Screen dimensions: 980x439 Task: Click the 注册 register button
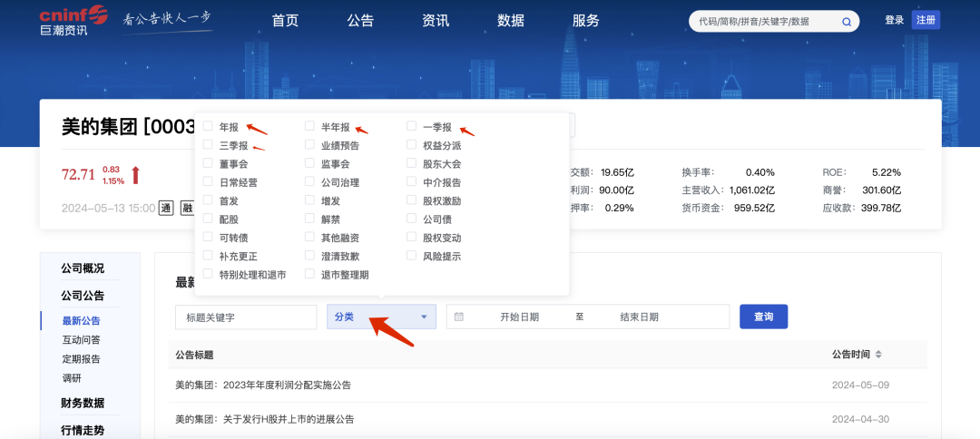click(926, 20)
